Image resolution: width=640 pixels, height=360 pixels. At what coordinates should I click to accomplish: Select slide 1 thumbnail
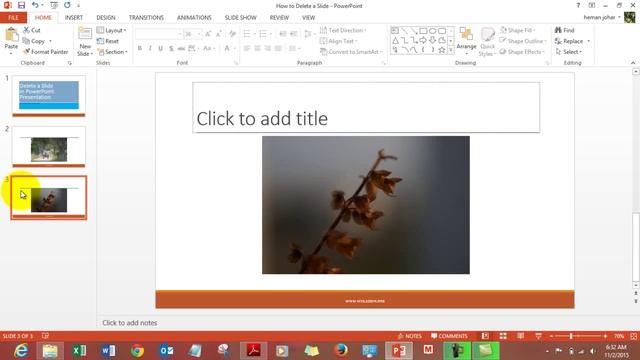click(49, 96)
